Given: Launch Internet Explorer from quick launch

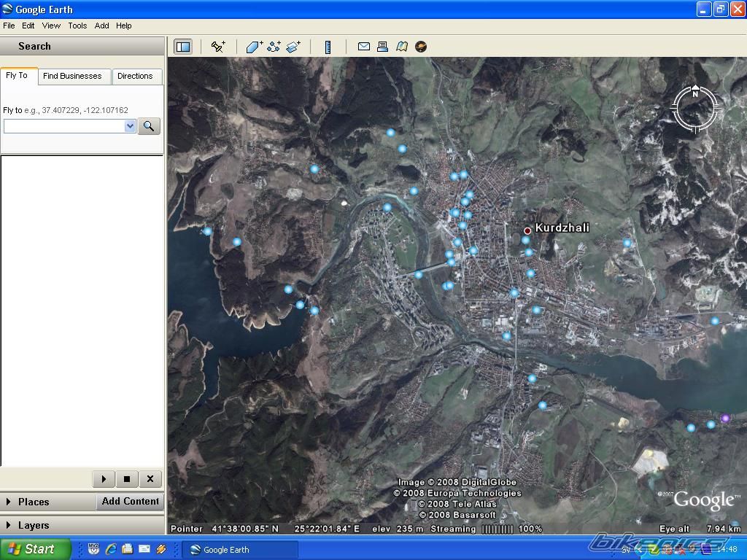Looking at the screenshot, I should 111,549.
